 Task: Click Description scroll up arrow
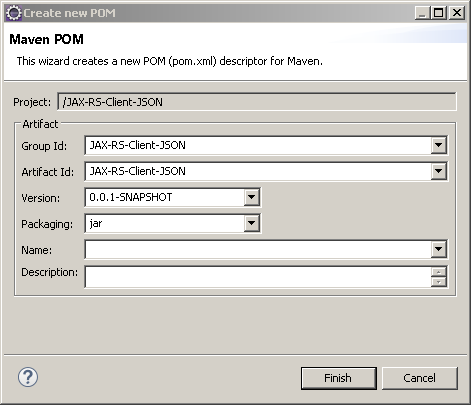(x=439, y=272)
